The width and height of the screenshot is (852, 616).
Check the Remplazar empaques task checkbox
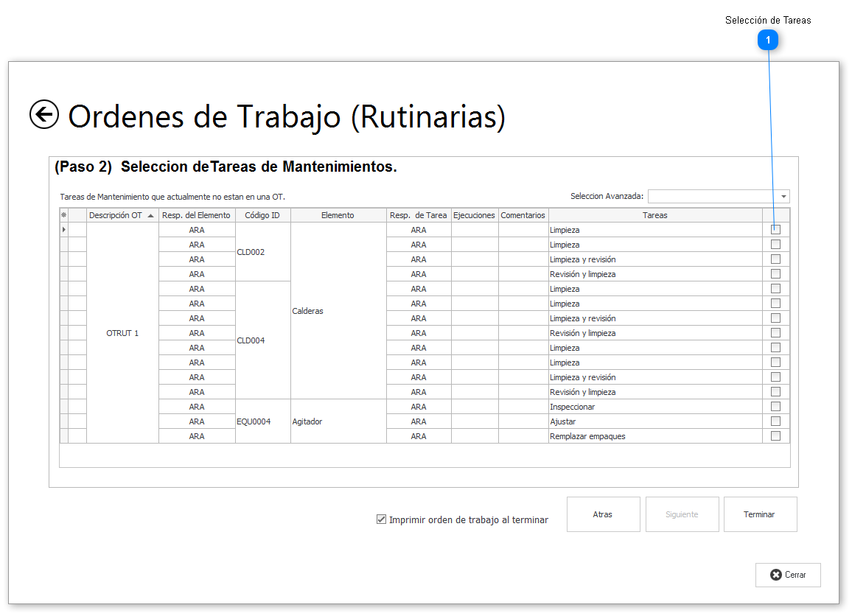pos(775,435)
